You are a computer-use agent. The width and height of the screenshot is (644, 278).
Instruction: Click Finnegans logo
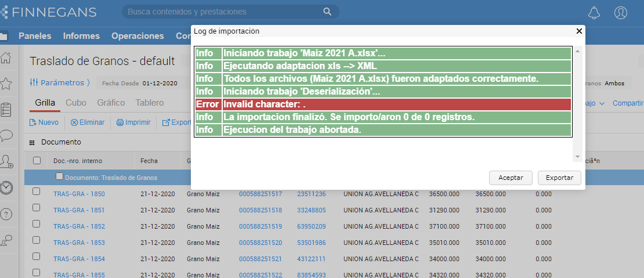49,12
